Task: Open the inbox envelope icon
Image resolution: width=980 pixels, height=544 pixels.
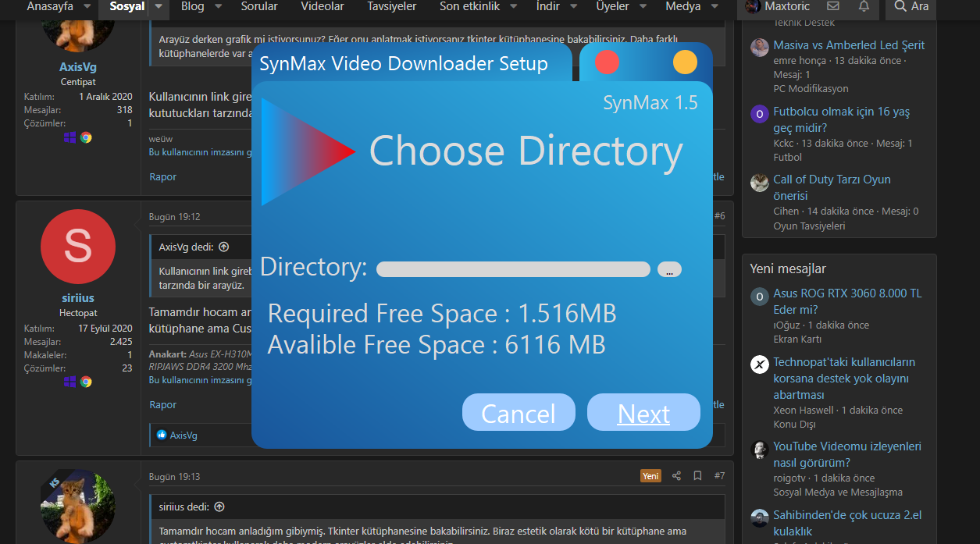Action: tap(832, 6)
